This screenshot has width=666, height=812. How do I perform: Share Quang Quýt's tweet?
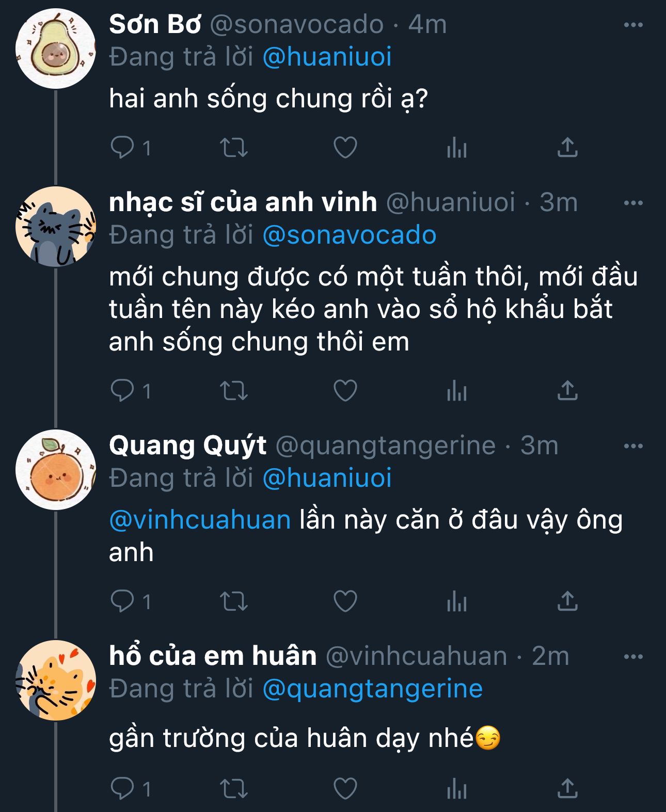pyautogui.click(x=567, y=601)
